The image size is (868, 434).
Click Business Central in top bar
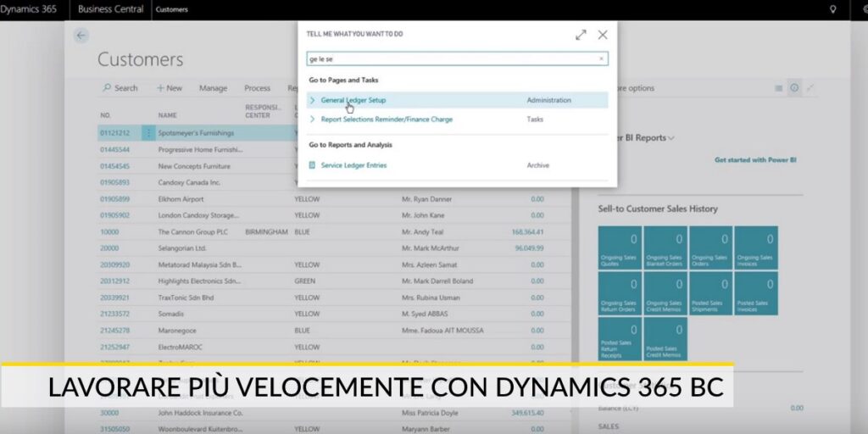click(111, 9)
